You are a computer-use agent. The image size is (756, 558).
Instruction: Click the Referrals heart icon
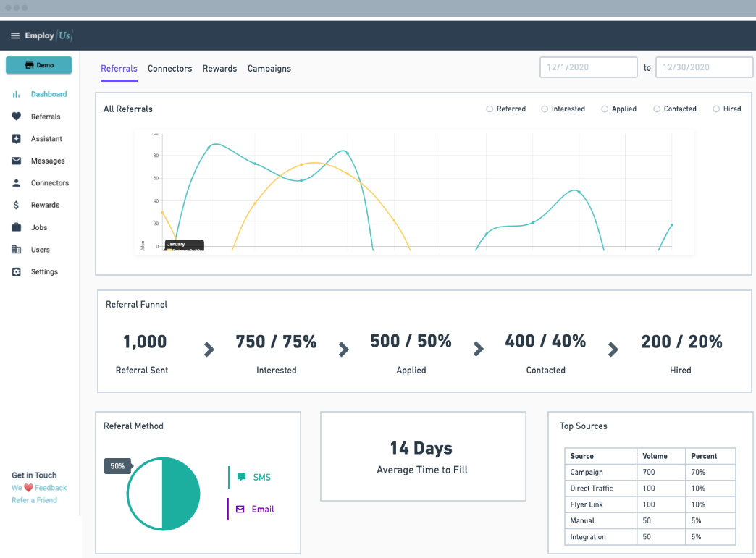pyautogui.click(x=17, y=116)
